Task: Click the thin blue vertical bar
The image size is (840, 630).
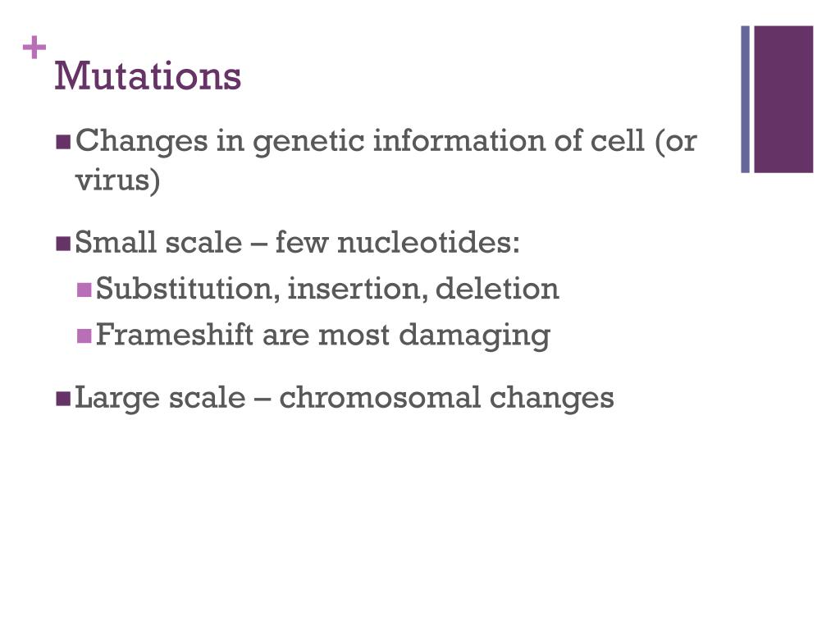Action: [x=745, y=99]
